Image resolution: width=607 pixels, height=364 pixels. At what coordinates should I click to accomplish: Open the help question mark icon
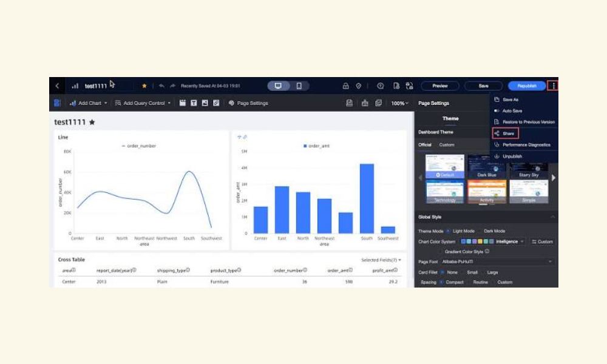point(381,86)
